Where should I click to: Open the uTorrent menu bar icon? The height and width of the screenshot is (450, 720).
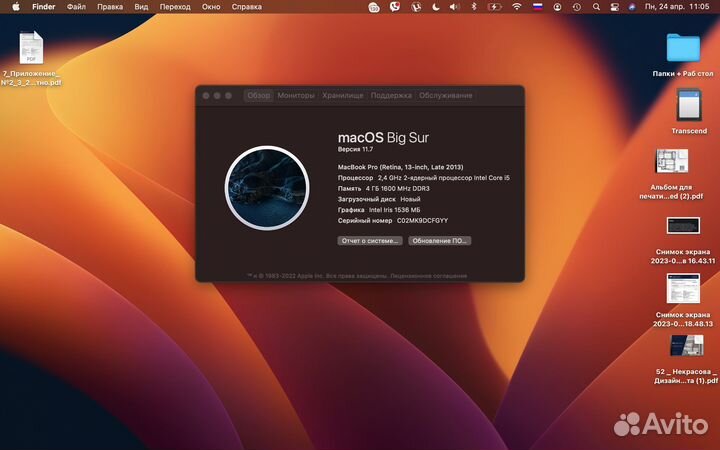pyautogui.click(x=416, y=7)
